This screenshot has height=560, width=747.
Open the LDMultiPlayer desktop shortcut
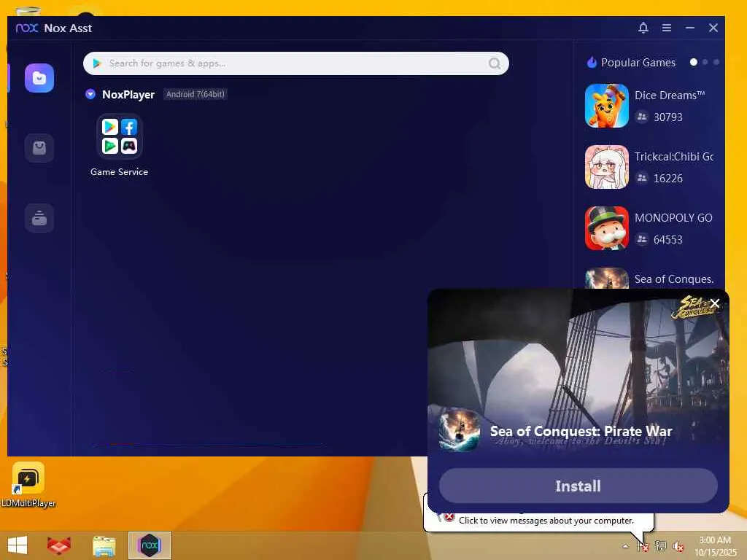28,485
